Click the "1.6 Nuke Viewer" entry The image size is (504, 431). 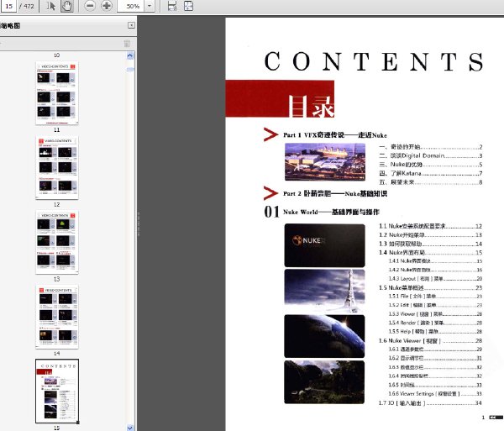[430, 340]
